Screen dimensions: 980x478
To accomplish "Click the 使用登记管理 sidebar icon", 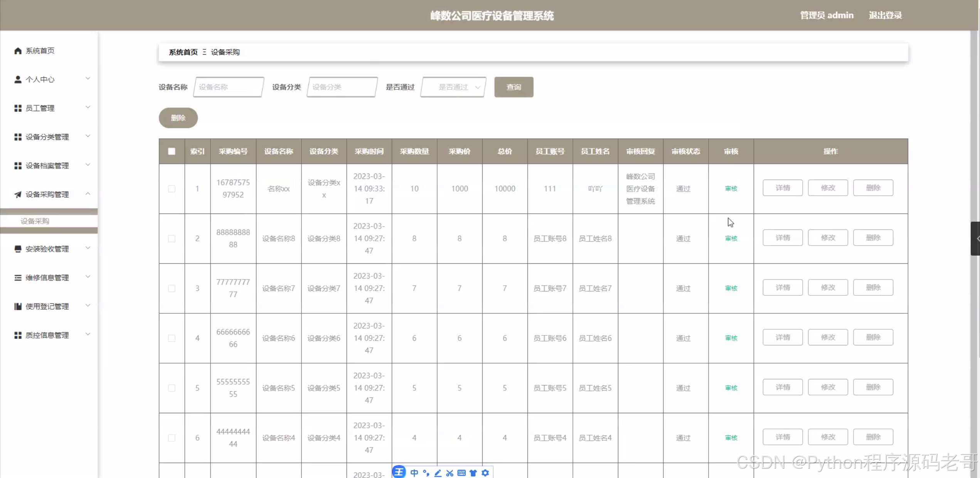I will click(18, 306).
